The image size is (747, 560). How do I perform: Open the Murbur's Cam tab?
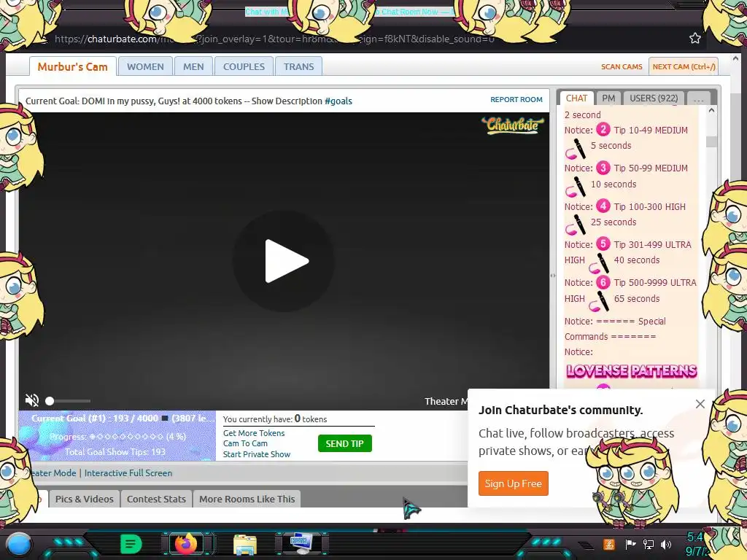[72, 66]
